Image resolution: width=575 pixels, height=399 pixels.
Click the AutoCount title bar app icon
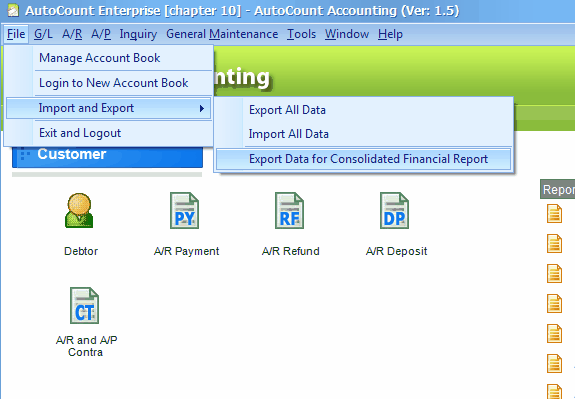(x=13, y=11)
